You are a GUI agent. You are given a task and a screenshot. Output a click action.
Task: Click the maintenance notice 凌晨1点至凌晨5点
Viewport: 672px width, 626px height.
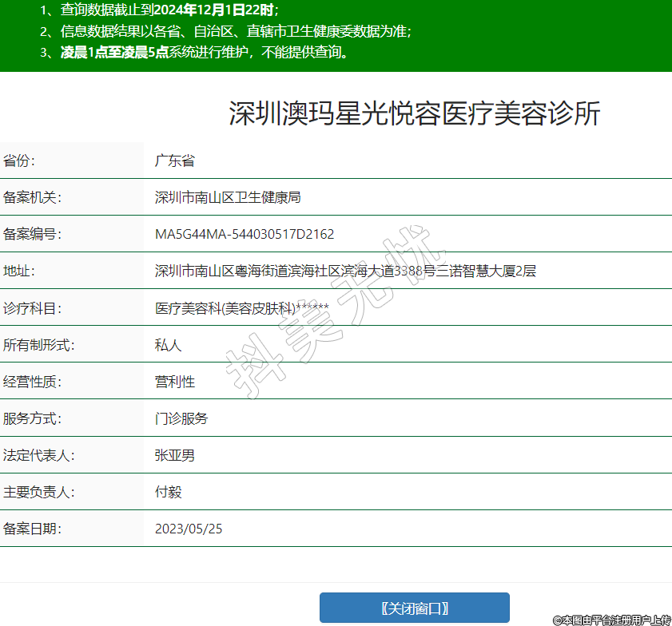point(114,53)
